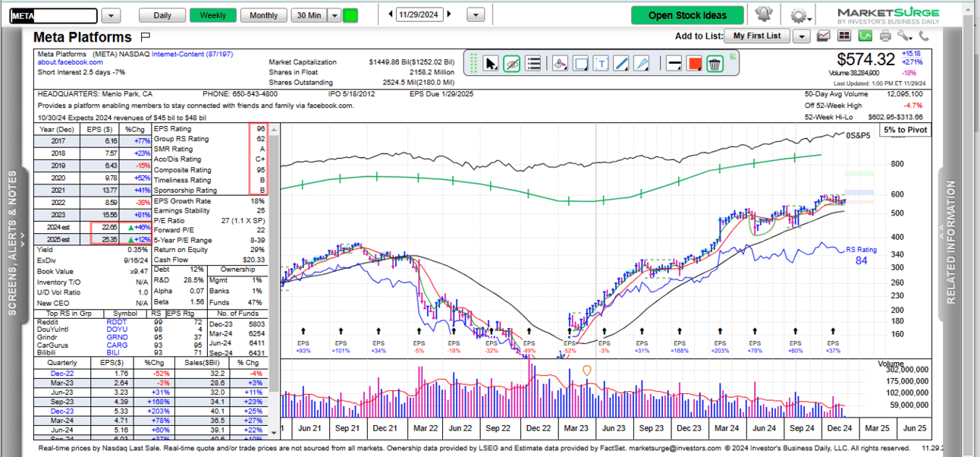Click the printer icon
This screenshot has height=457, width=980.
tap(885, 36)
